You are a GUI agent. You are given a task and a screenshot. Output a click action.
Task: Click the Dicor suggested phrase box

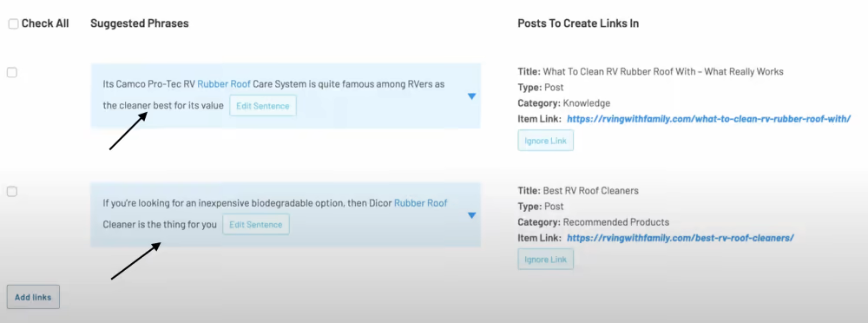(286, 215)
